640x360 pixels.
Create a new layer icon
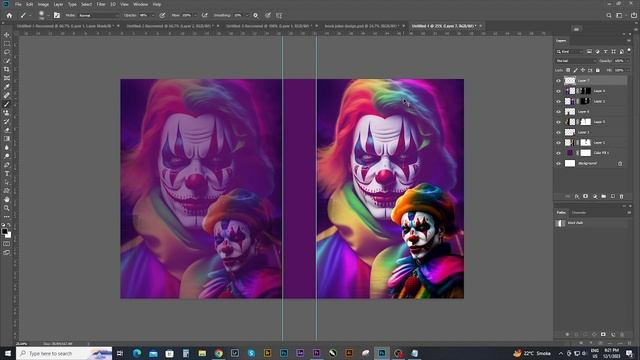click(613, 196)
